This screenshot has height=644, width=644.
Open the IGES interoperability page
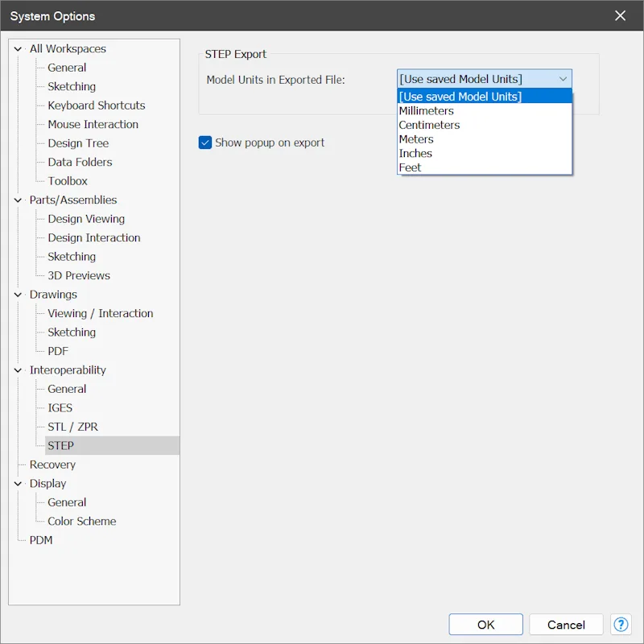60,408
